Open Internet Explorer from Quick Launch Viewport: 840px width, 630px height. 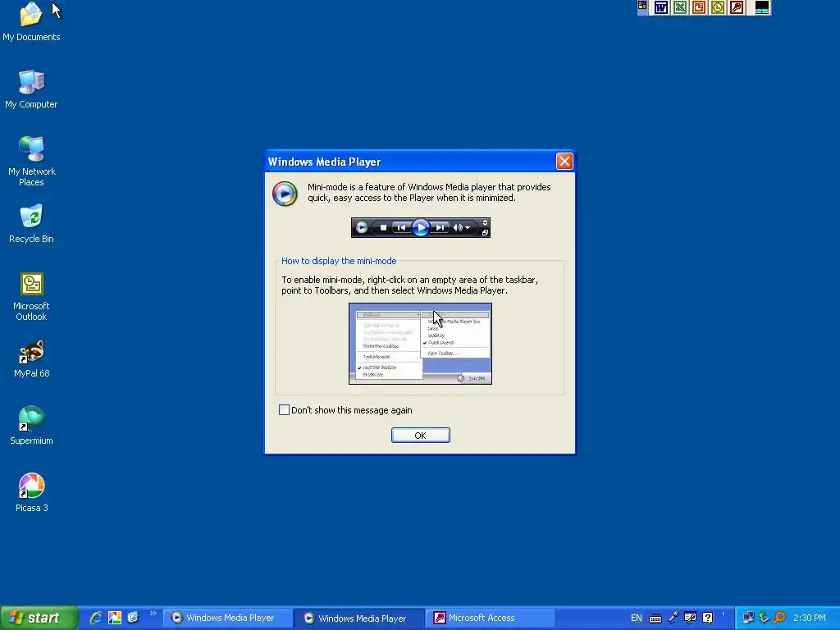click(x=96, y=618)
